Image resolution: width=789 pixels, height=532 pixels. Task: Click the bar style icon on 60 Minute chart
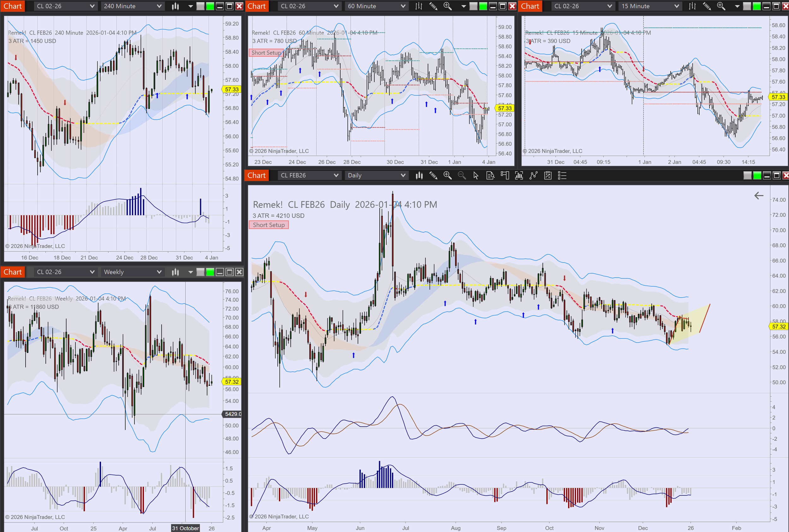tap(419, 6)
